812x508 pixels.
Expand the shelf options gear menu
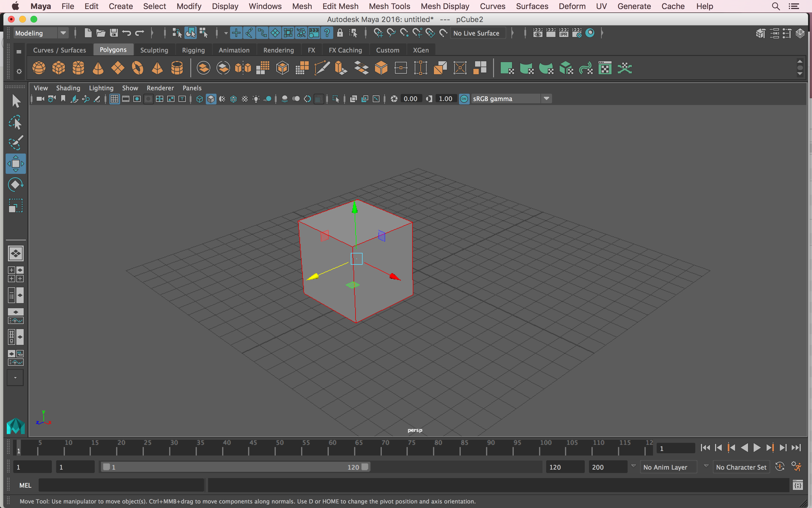[19, 71]
